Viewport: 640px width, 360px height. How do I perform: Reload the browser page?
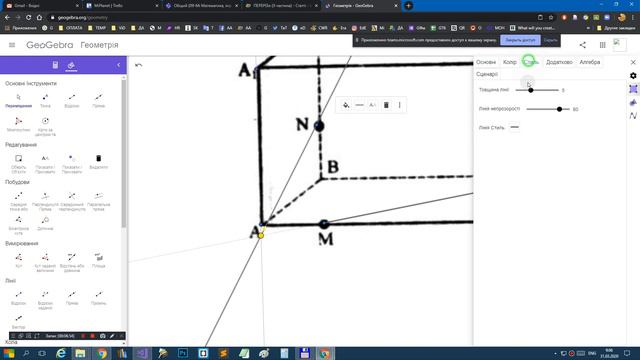28,18
